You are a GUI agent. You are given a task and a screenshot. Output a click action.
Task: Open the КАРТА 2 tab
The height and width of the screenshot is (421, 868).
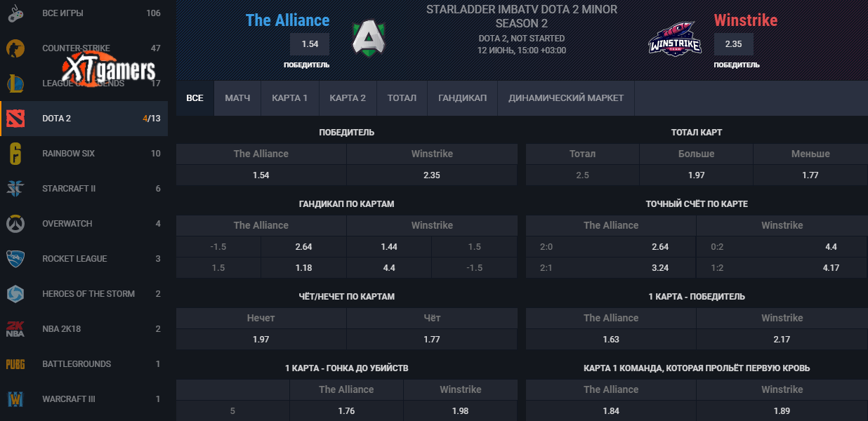(x=348, y=98)
